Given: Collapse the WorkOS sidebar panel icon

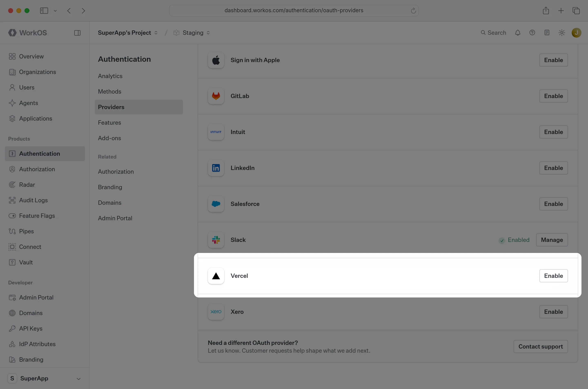Looking at the screenshot, I should click(77, 33).
